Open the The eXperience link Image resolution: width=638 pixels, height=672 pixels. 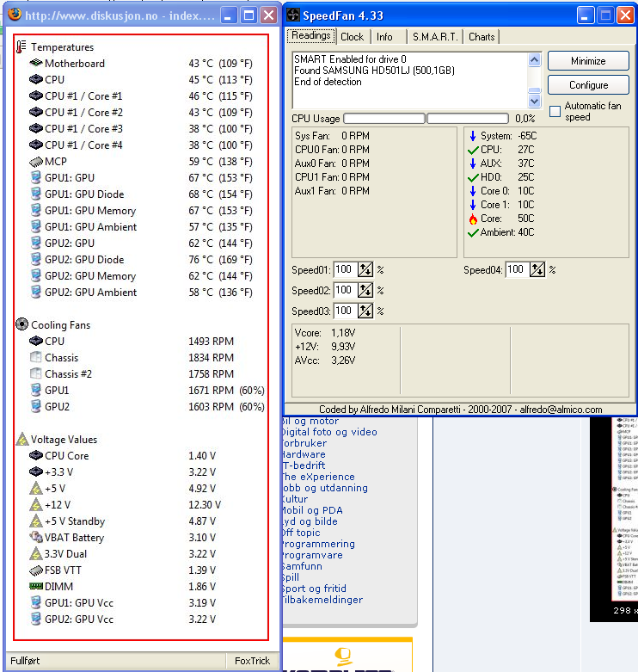coord(319,477)
